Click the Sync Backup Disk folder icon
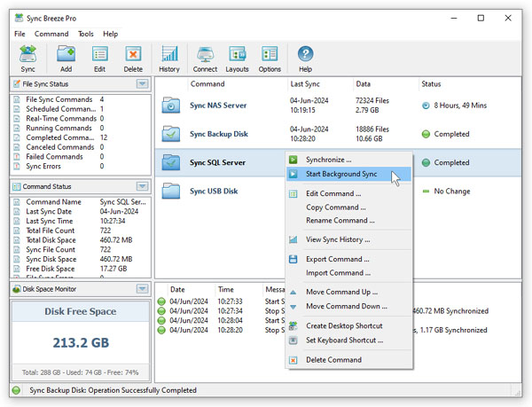Image resolution: width=532 pixels, height=407 pixels. [170, 134]
